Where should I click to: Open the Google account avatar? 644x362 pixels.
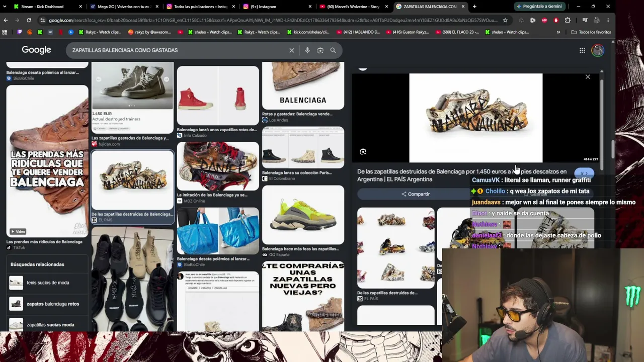click(598, 50)
